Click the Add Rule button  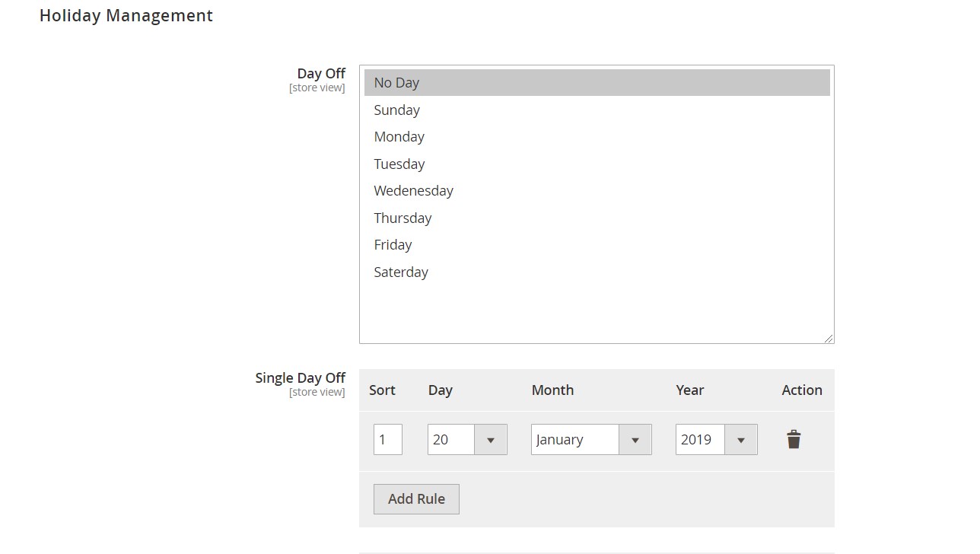pos(416,499)
